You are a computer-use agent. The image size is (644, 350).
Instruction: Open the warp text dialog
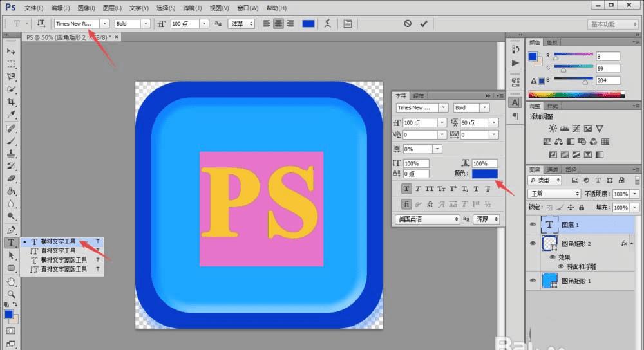[327, 23]
